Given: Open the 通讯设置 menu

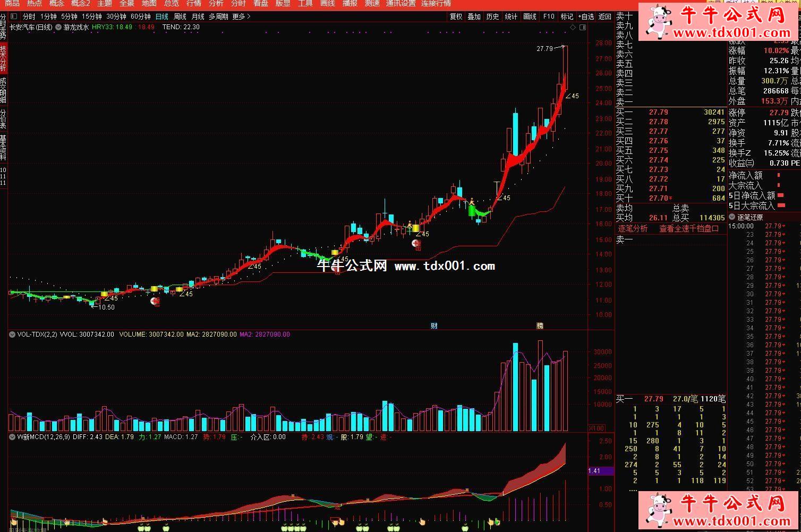Looking at the screenshot, I should tap(400, 4).
